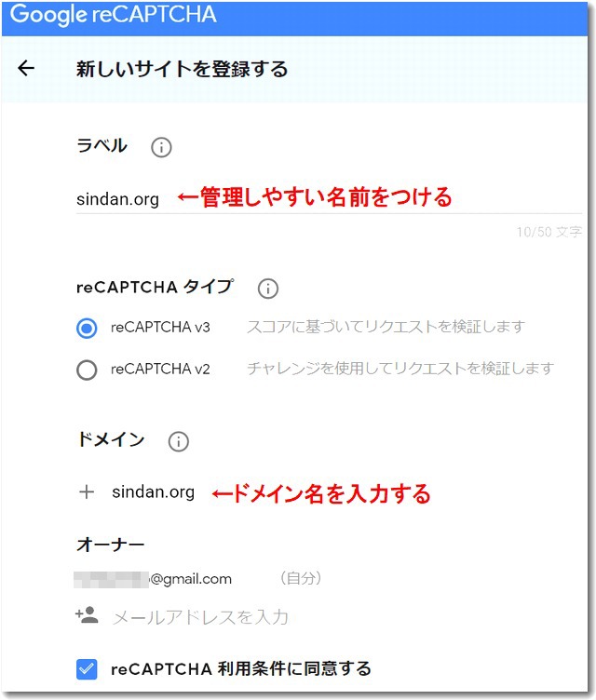Screen dimensions: 596x700
Task: Click the 10/50 文字 character counter
Action: (549, 232)
